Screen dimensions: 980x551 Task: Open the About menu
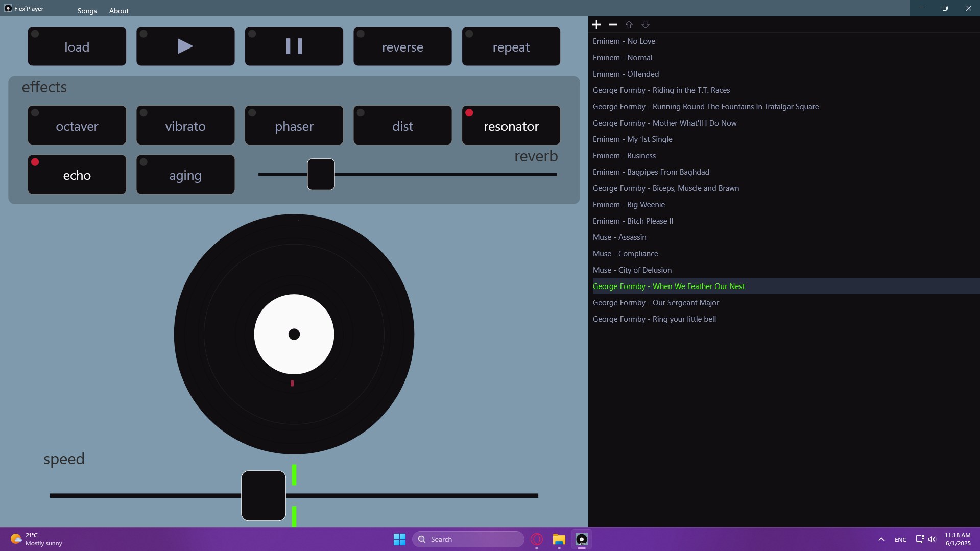[118, 10]
